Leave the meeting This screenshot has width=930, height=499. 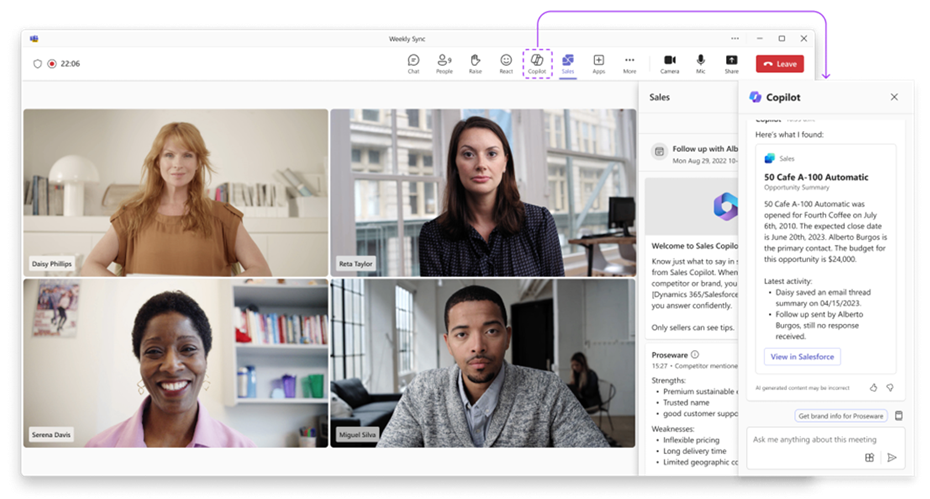[x=779, y=63]
